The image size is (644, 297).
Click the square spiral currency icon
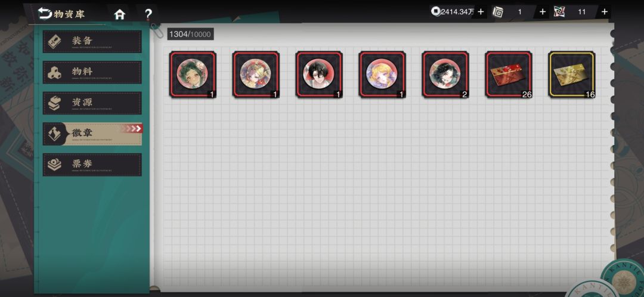498,12
